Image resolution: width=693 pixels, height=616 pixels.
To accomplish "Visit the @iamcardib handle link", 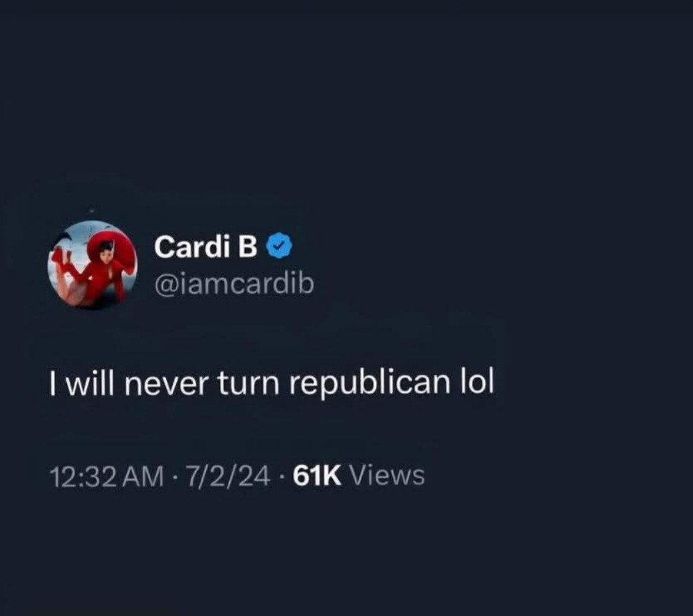I will (235, 284).
